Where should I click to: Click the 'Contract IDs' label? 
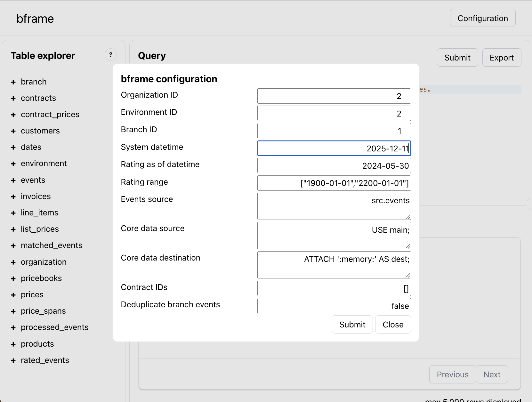coord(144,287)
